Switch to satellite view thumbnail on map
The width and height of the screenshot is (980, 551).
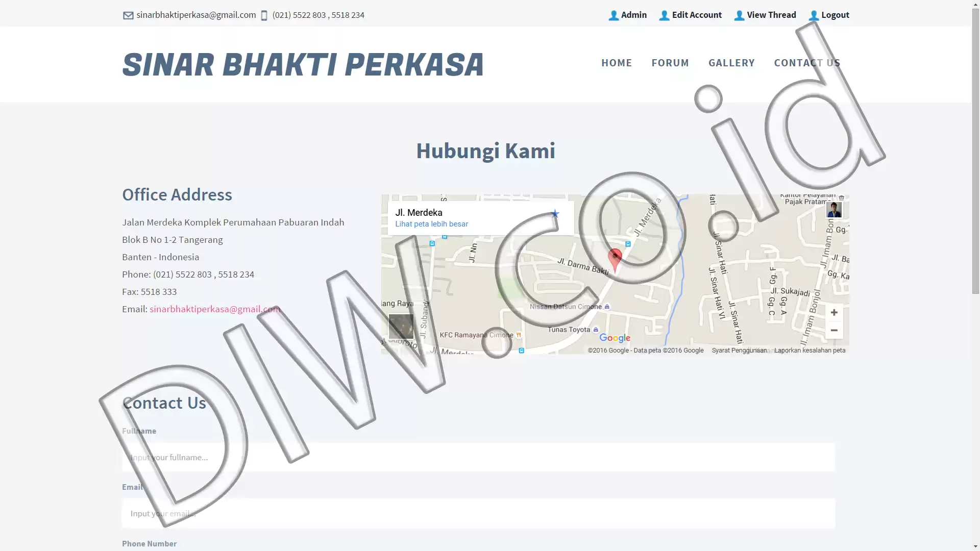(401, 327)
